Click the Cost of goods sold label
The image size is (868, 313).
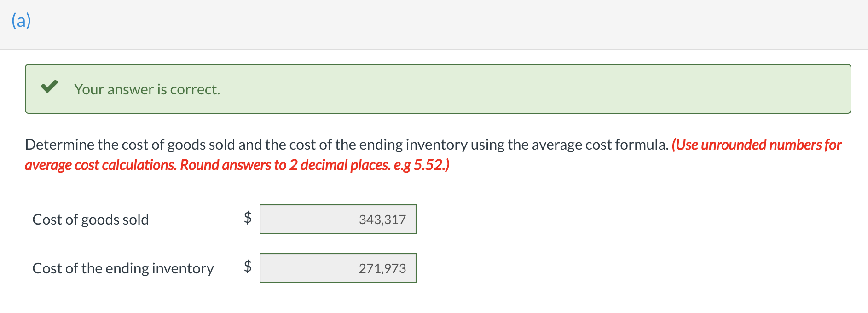(91, 220)
